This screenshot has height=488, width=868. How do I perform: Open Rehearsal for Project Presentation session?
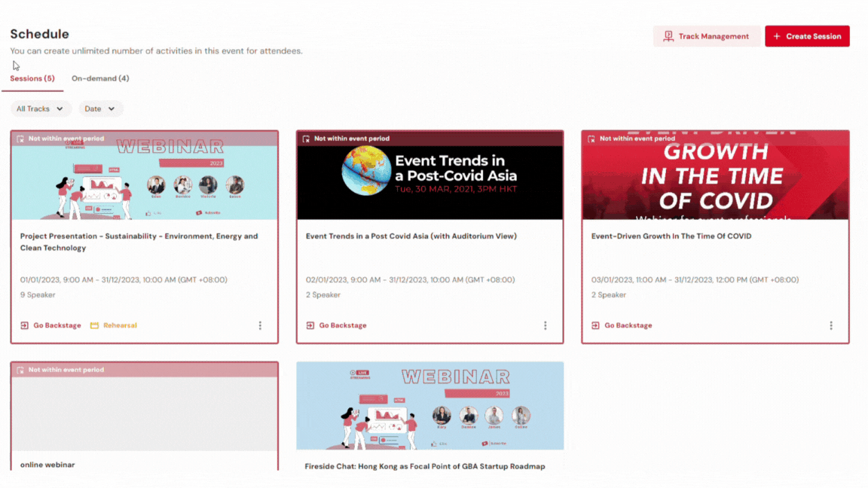(114, 325)
